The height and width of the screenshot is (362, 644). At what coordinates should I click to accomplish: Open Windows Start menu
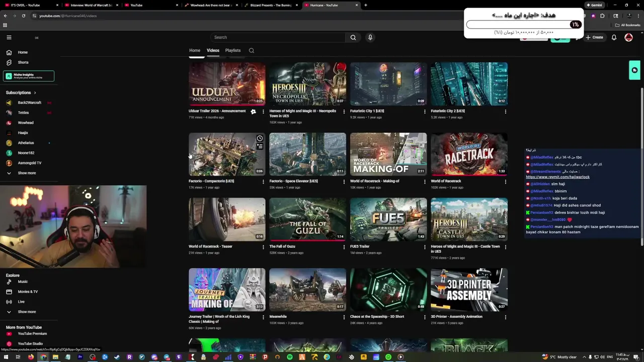6,357
